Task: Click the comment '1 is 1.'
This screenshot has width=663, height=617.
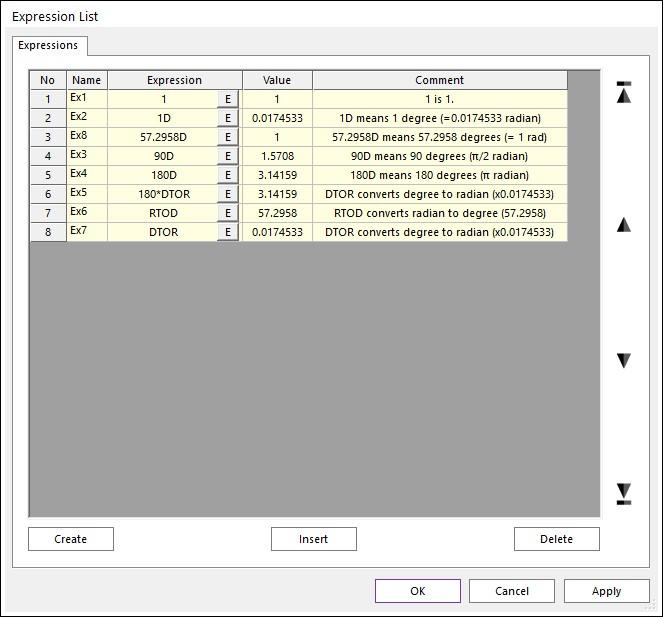Action: pos(440,99)
